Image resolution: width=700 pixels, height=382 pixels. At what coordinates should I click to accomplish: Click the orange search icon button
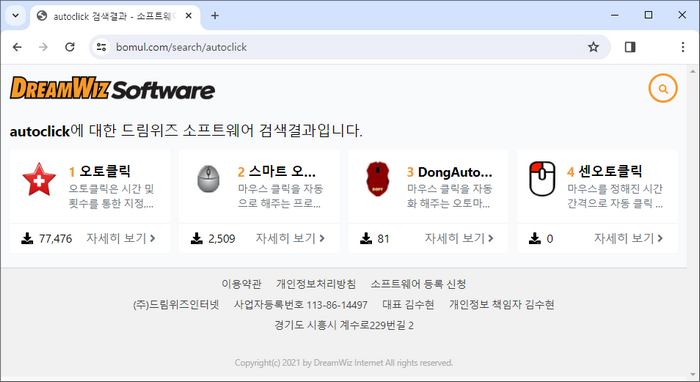pyautogui.click(x=663, y=88)
